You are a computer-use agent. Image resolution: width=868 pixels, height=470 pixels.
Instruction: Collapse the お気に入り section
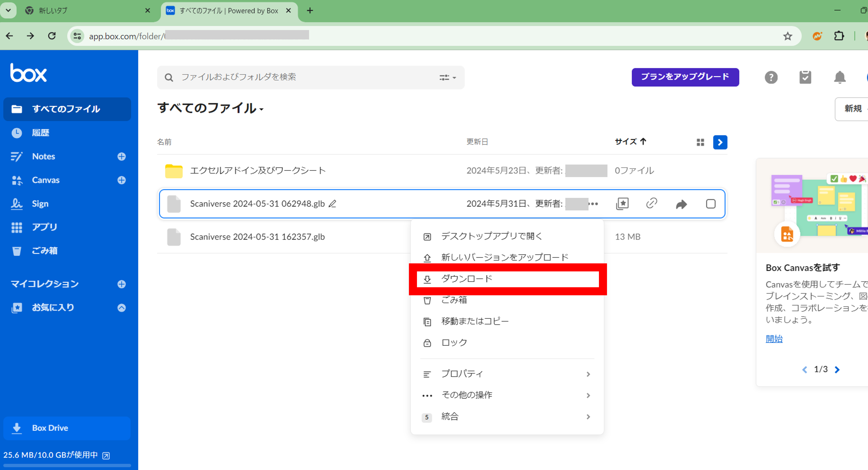122,307
